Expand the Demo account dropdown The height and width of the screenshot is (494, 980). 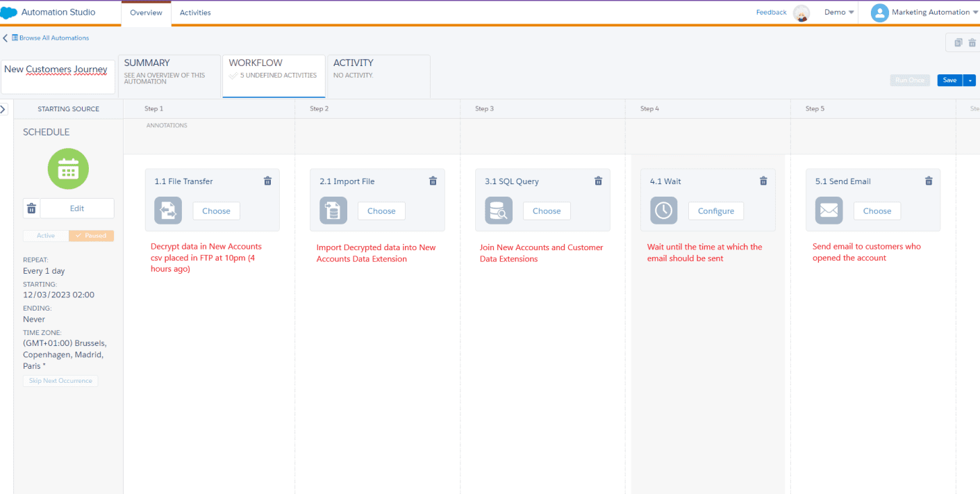click(839, 13)
